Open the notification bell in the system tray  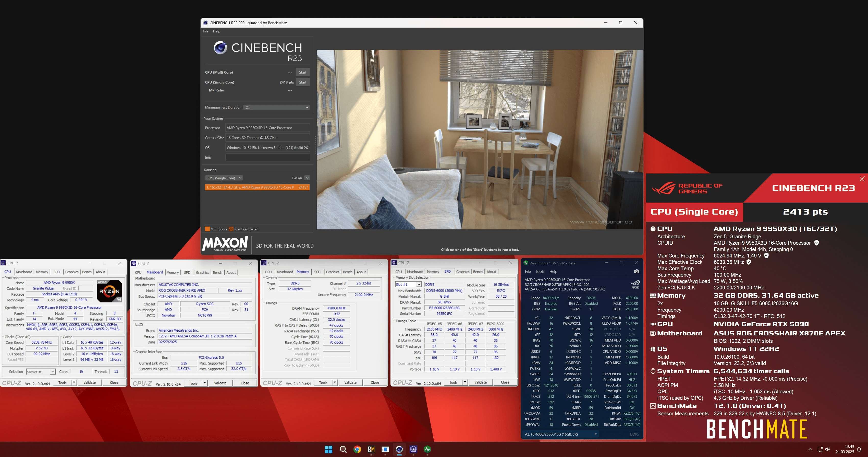pyautogui.click(x=859, y=450)
